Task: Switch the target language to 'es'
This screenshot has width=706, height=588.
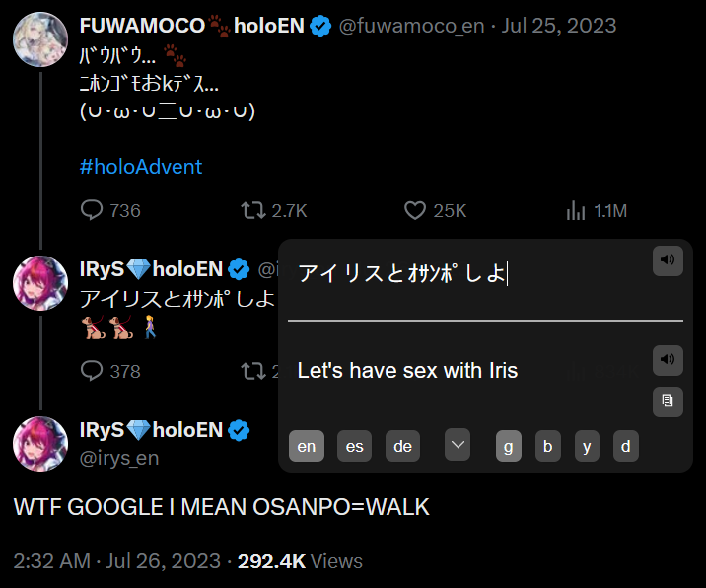Action: click(355, 446)
